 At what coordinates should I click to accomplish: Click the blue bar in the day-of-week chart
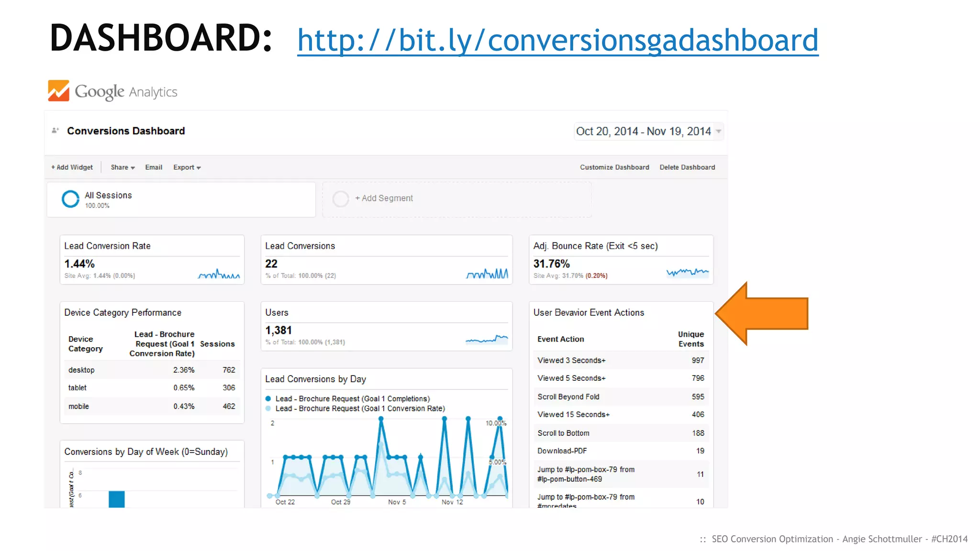pyautogui.click(x=117, y=499)
